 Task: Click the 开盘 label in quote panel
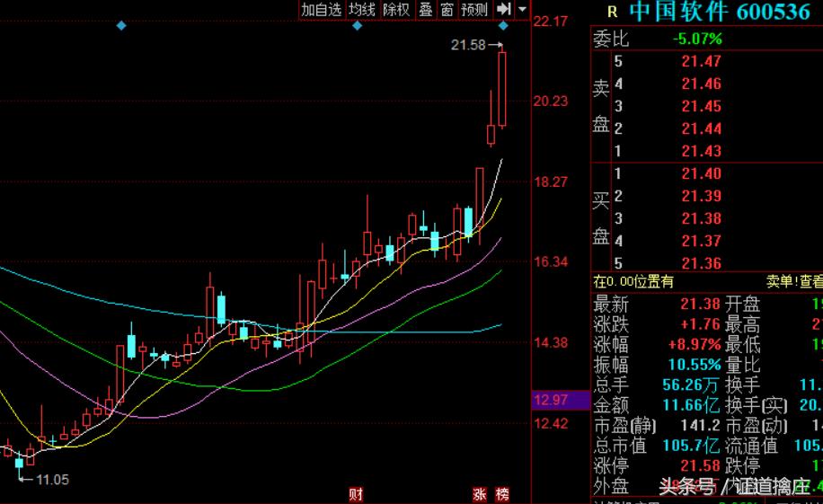[743, 304]
